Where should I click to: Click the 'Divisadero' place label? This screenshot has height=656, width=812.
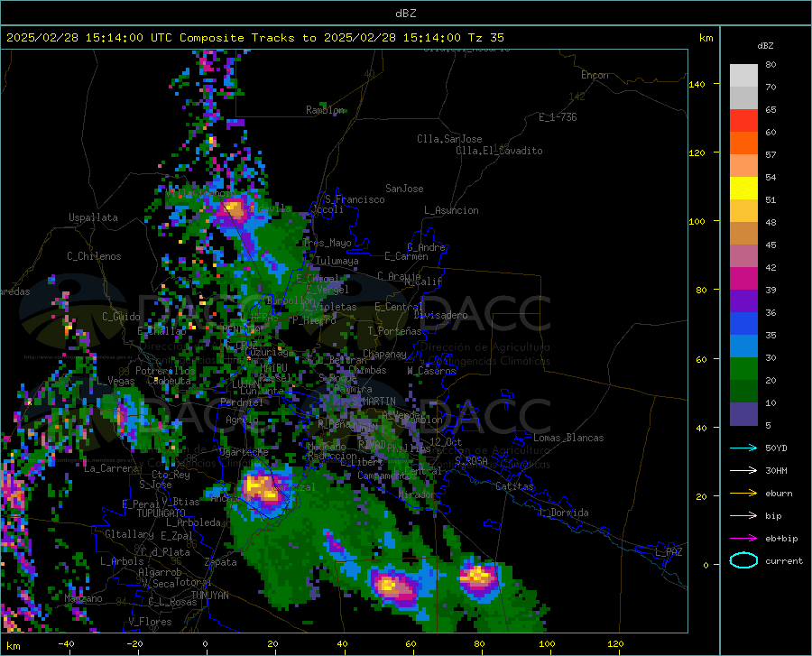(440, 315)
